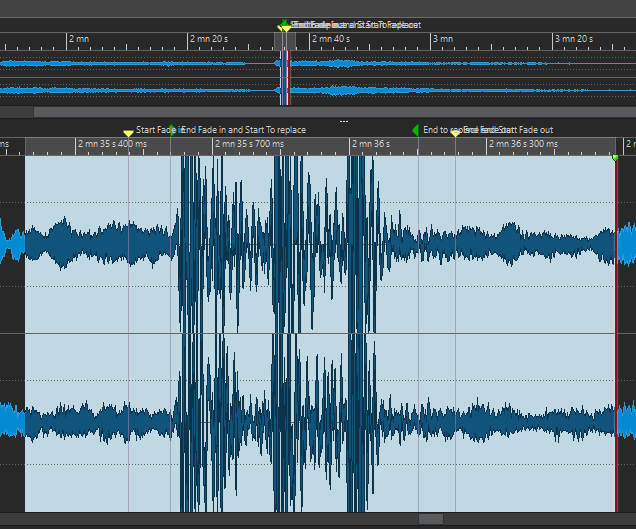Viewport: 636px width, 529px height.
Task: Select the green End to replace marker
Action: click(415, 130)
